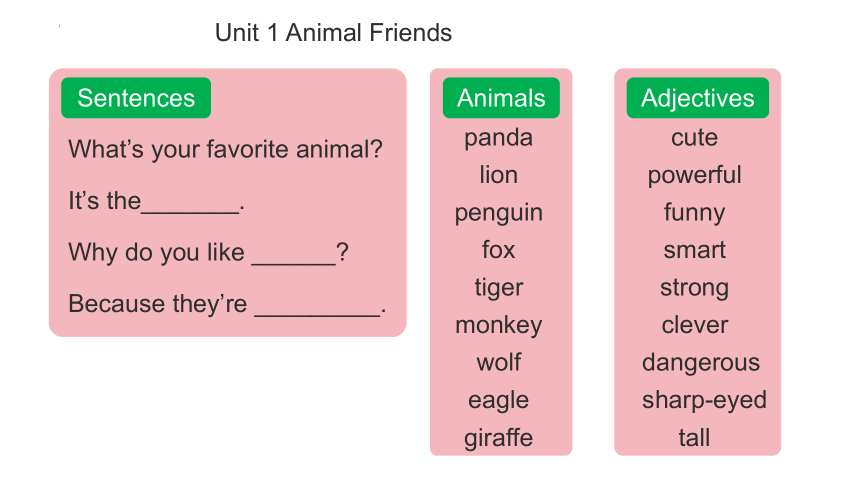Click the blank after "Why do you like"
Image resolution: width=860 pixels, height=484 pixels.
point(293,256)
